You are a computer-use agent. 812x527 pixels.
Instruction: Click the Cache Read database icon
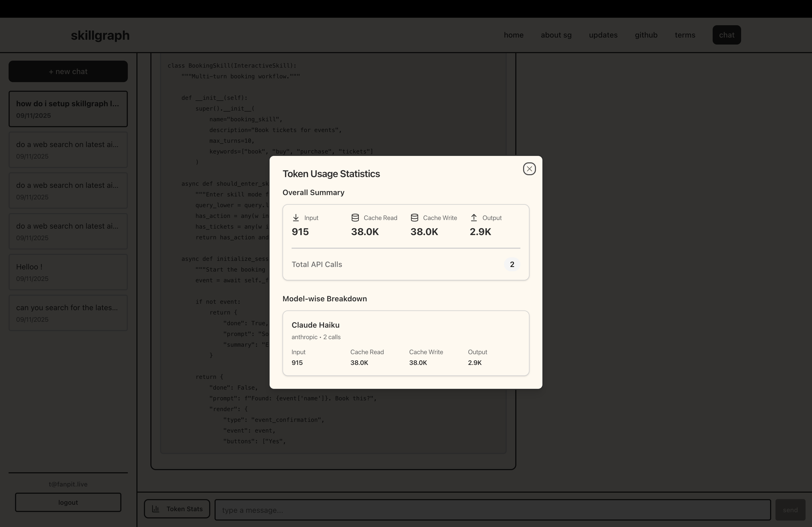click(x=355, y=218)
